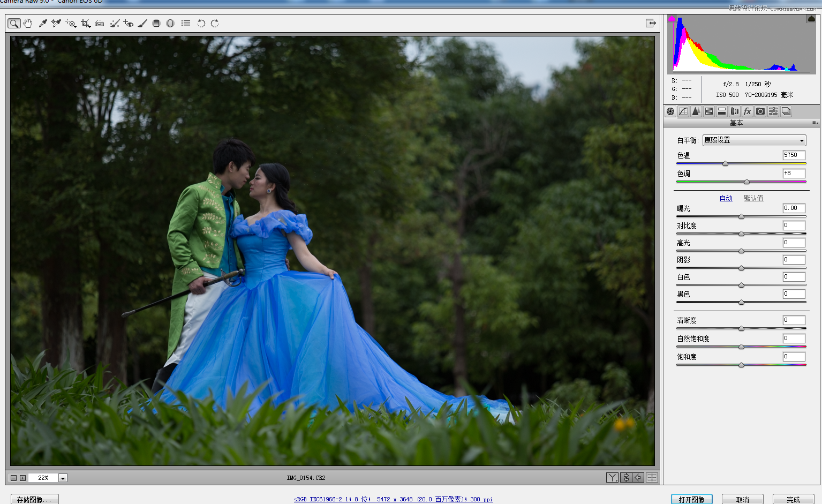822x504 pixels.
Task: Open the zoom level dropdown arrow
Action: pos(63,478)
